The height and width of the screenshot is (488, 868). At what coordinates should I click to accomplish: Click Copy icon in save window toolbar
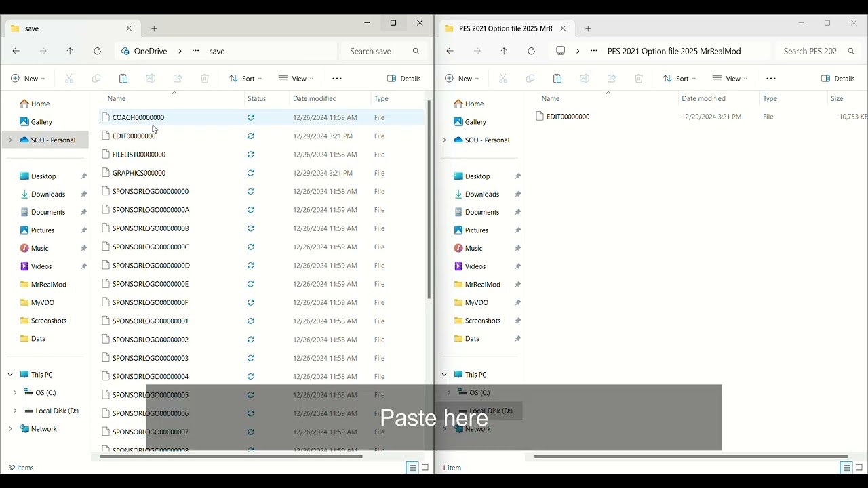(96, 79)
